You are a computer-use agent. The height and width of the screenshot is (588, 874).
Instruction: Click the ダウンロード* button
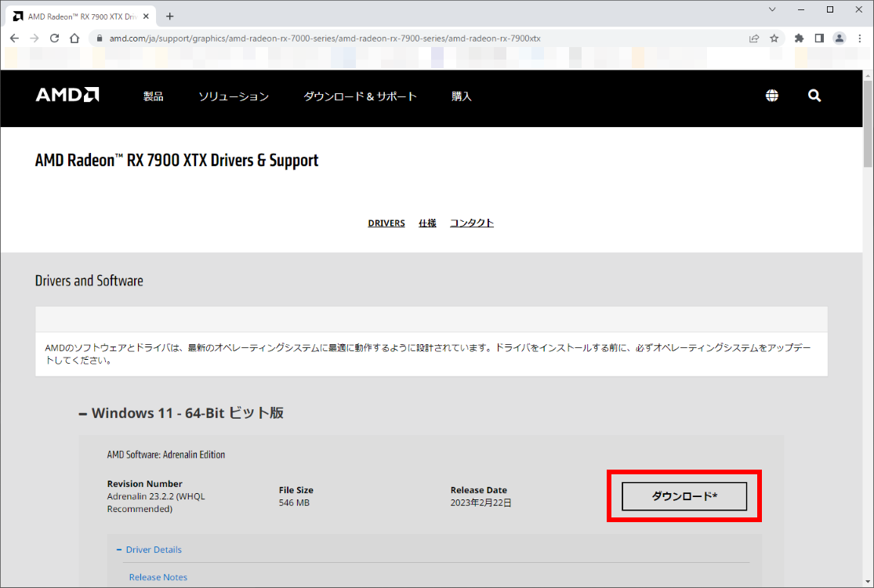(684, 496)
